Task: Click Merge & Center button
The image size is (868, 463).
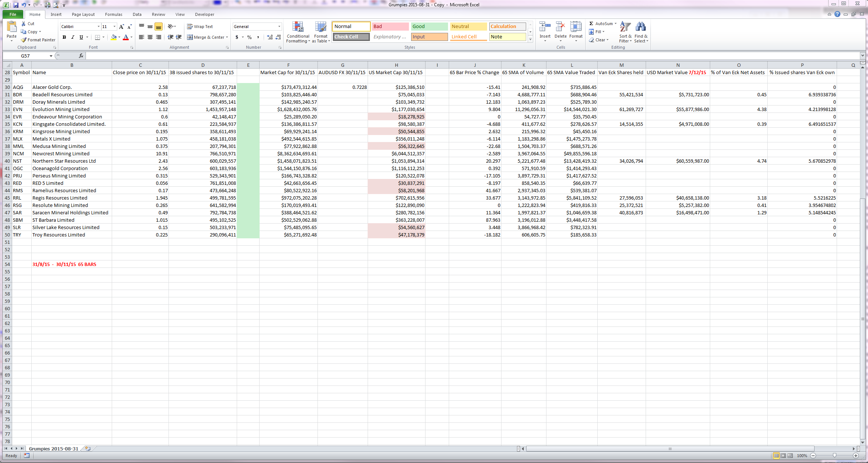Action: (205, 37)
